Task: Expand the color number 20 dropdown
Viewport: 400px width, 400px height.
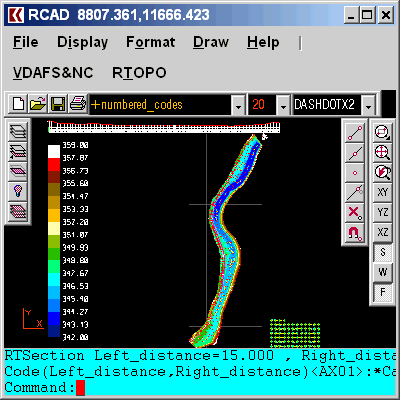Action: tap(283, 105)
